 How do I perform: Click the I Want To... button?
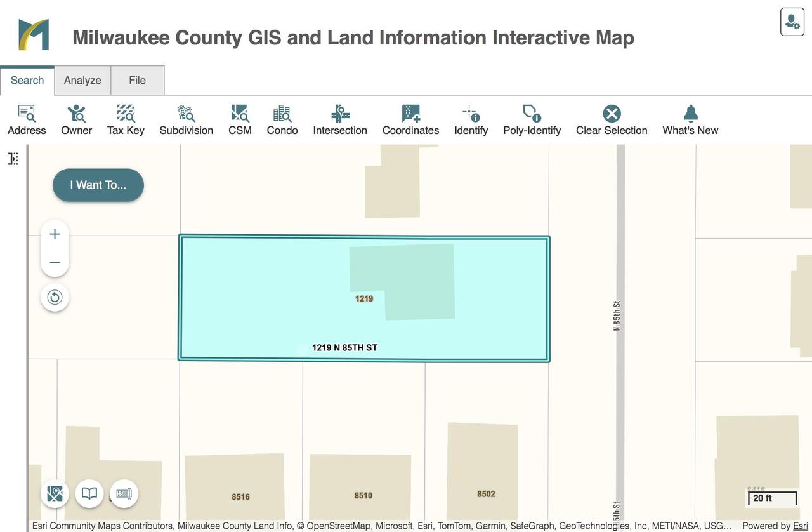click(x=98, y=185)
